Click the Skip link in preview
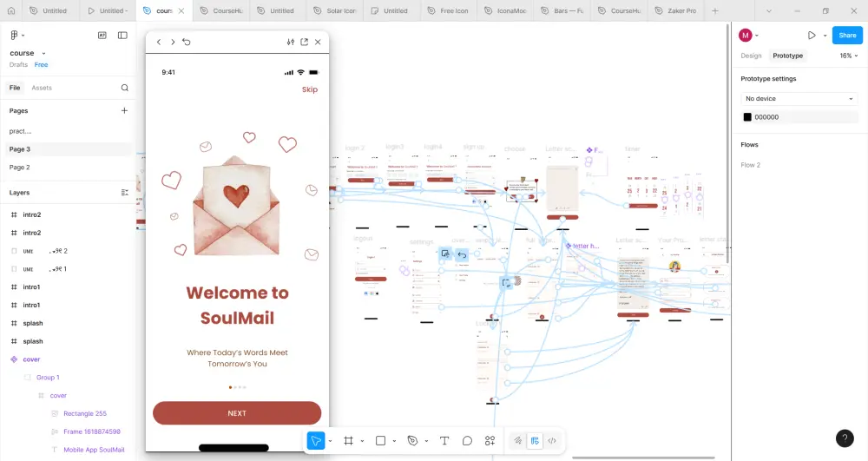 click(x=310, y=89)
